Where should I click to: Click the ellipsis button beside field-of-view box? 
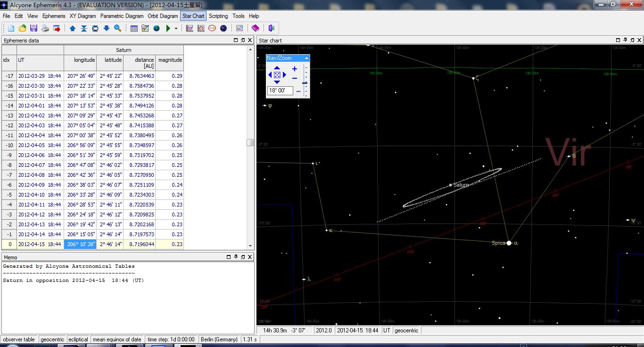[298, 91]
